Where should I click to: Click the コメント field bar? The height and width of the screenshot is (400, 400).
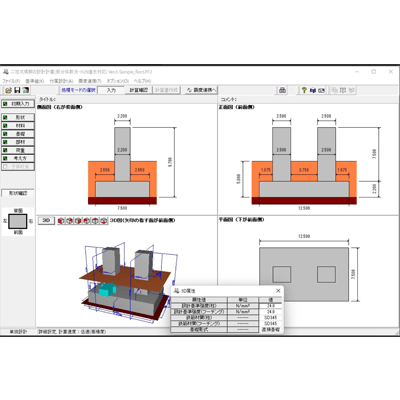308,99
